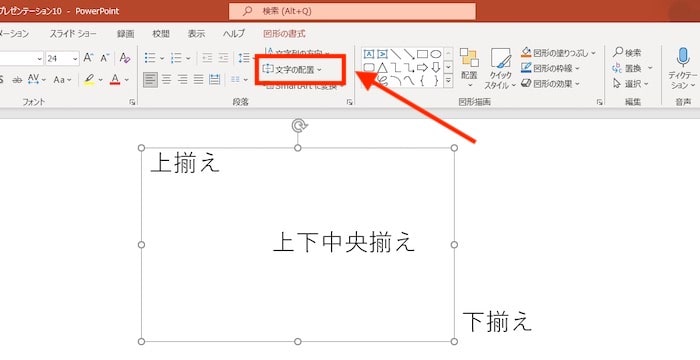
Task: Expand the font color dropdown arrow
Action: point(127,80)
